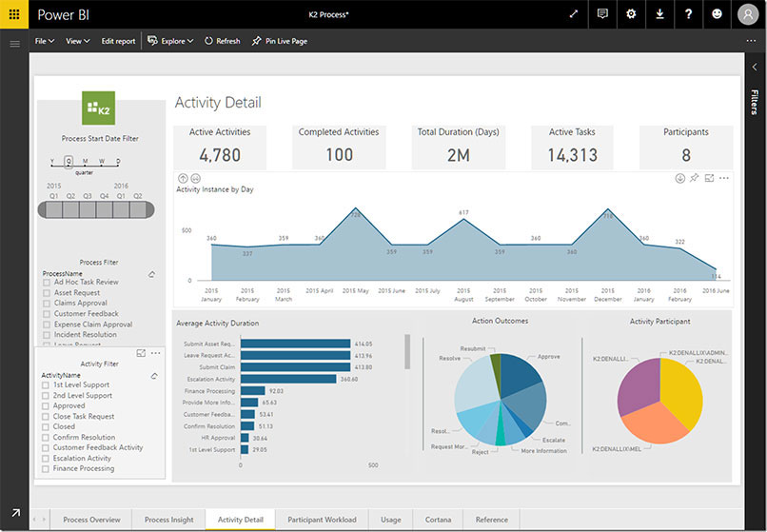Click the external link arrow at bottom left
The image size is (767, 532).
click(x=15, y=513)
